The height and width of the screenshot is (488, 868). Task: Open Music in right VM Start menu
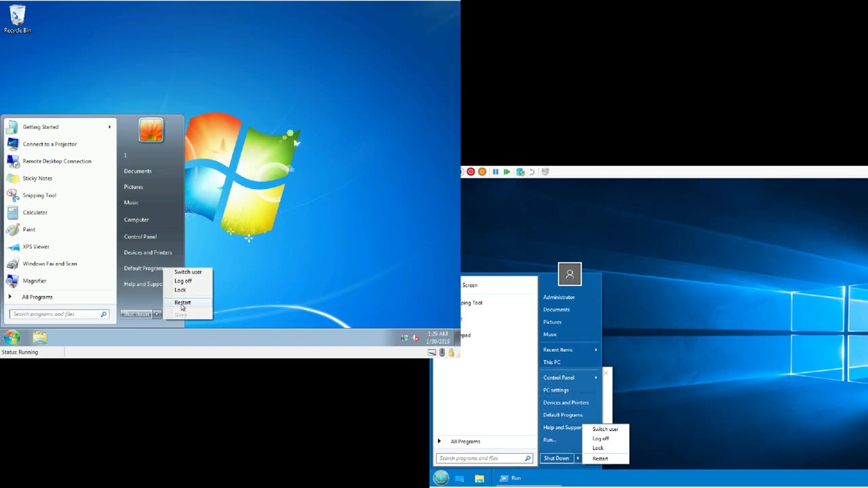(550, 334)
